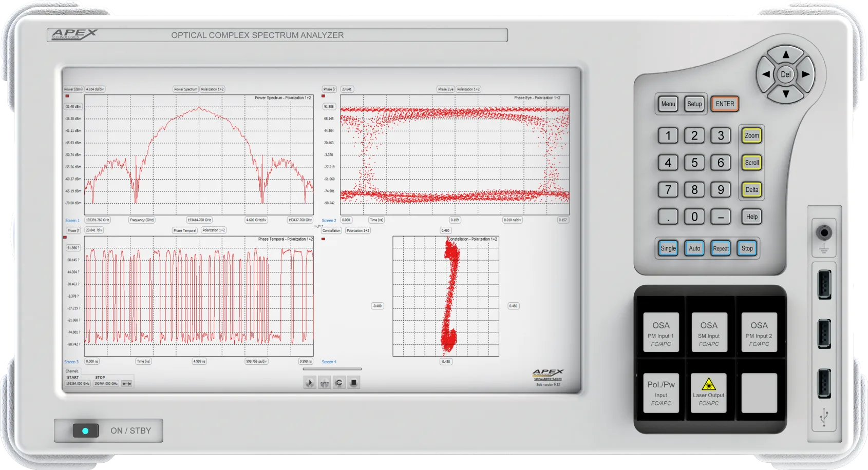This screenshot has height=470, width=868.
Task: Click the blue Stop sweep key
Action: click(x=747, y=248)
